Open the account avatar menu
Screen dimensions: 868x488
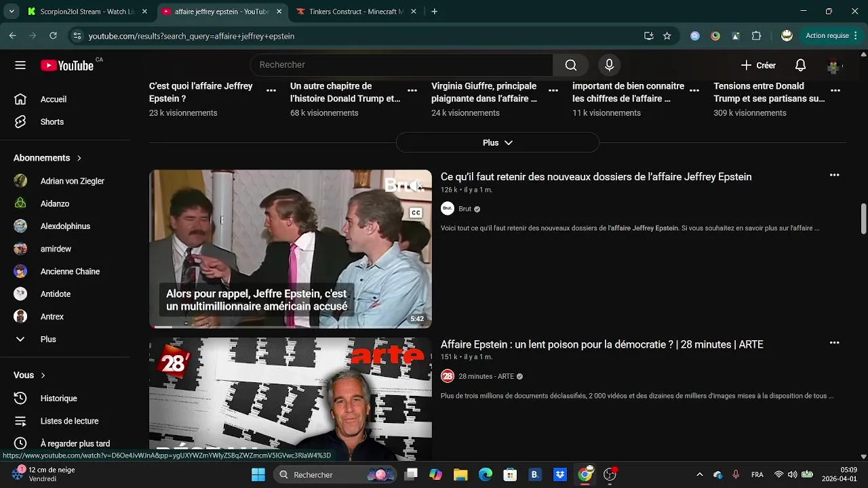point(833,66)
